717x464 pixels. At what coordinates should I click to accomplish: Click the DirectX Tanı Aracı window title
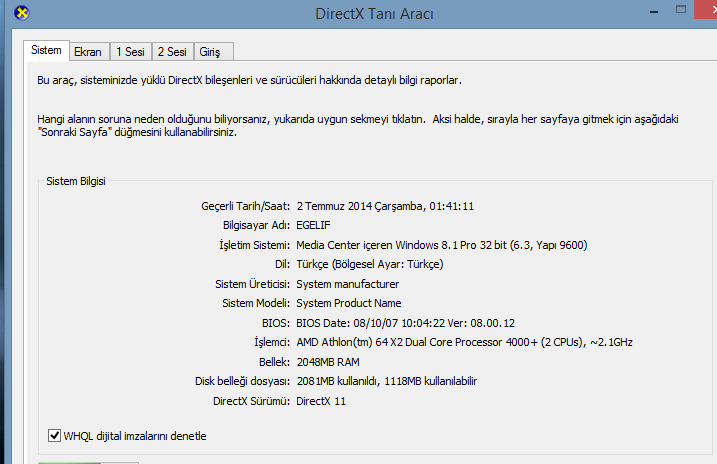[x=374, y=14]
